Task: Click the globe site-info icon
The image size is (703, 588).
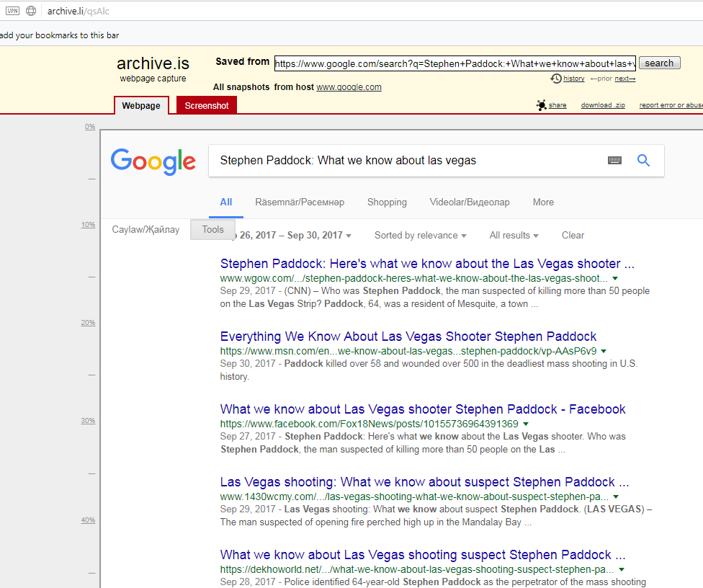Action: 31,11
